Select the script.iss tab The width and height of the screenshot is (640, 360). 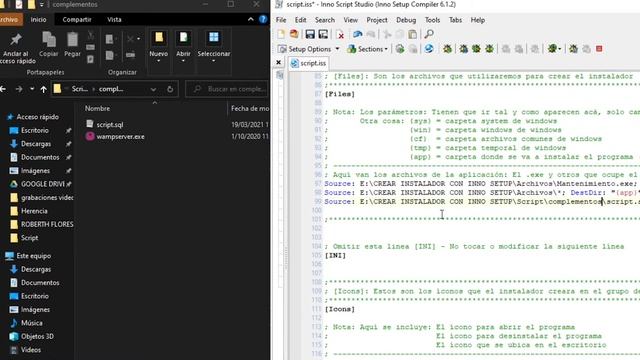pos(308,63)
